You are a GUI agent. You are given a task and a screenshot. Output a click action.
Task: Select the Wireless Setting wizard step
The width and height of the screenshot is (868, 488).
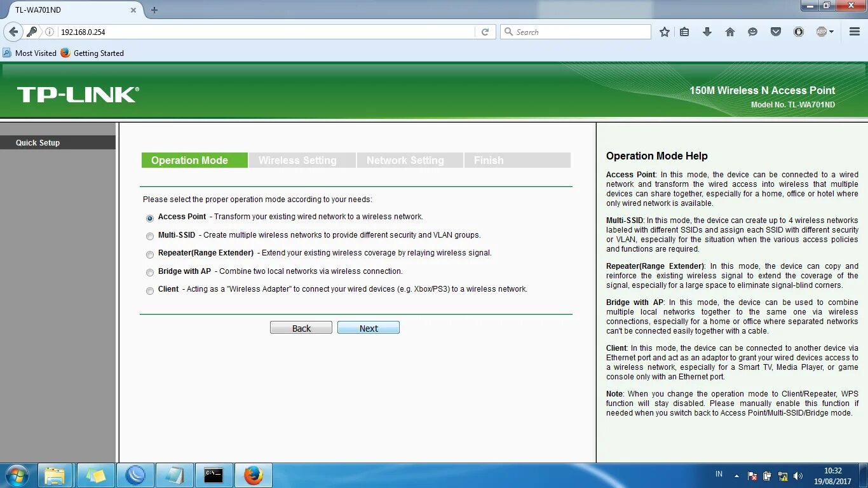click(302, 160)
